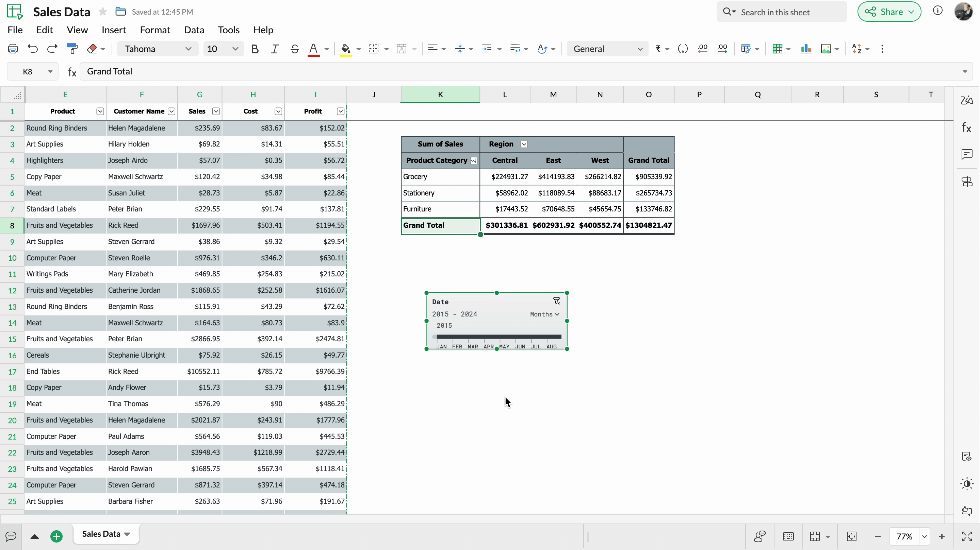Open the Insert menu
This screenshot has width=980, height=550.
click(114, 30)
